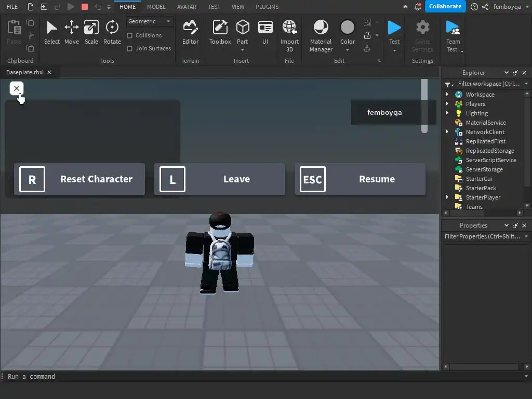
Task: Open the help question mark icon
Action: click(x=474, y=7)
